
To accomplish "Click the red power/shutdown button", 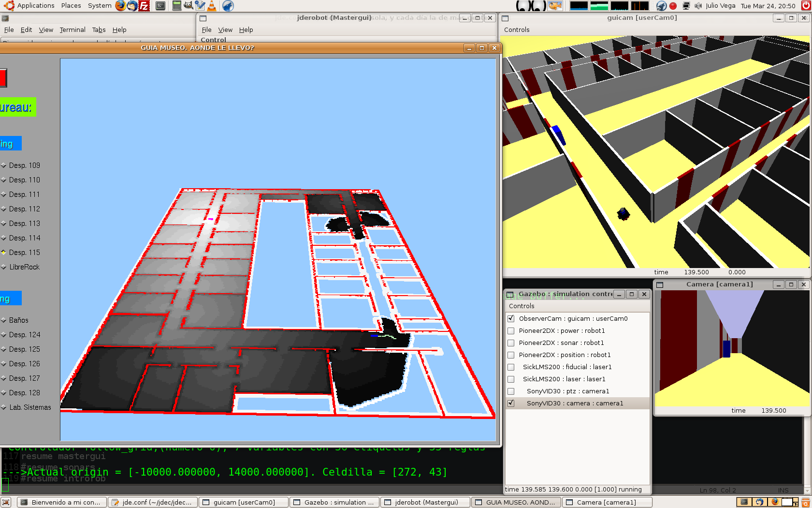I will coord(805,6).
